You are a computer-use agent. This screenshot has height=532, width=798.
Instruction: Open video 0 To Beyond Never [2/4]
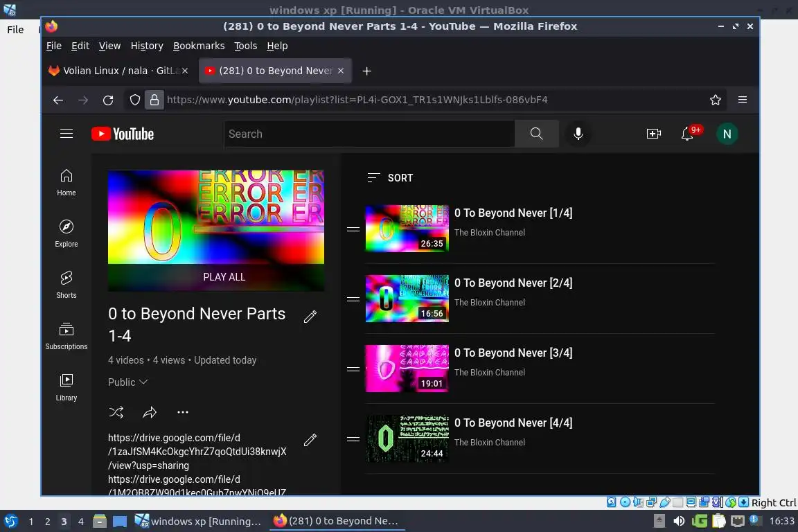coord(513,283)
